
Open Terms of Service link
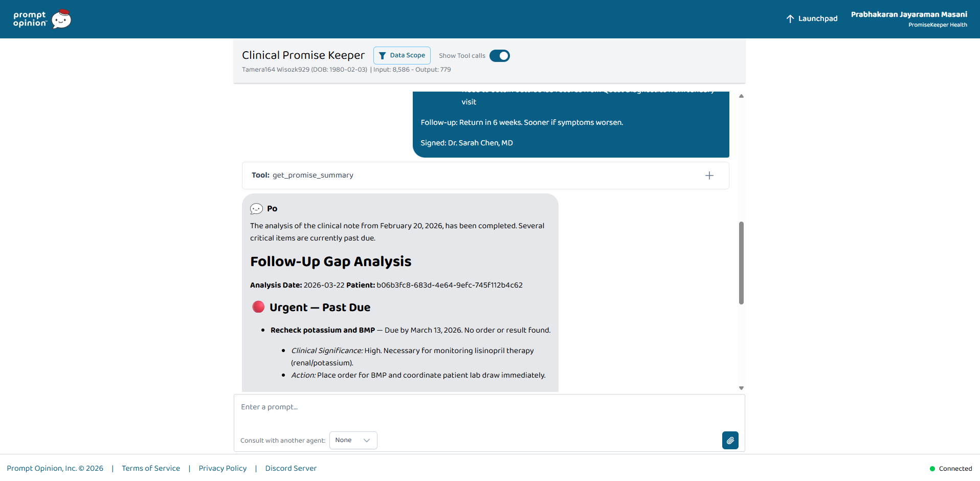pos(151,468)
